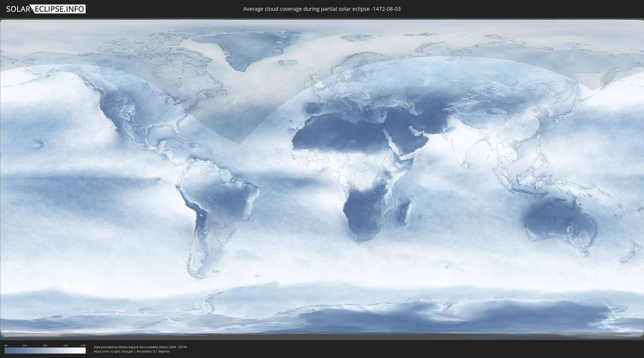Click the NASA Aqua & Terra data credit
644x358 pixels.
140,347
